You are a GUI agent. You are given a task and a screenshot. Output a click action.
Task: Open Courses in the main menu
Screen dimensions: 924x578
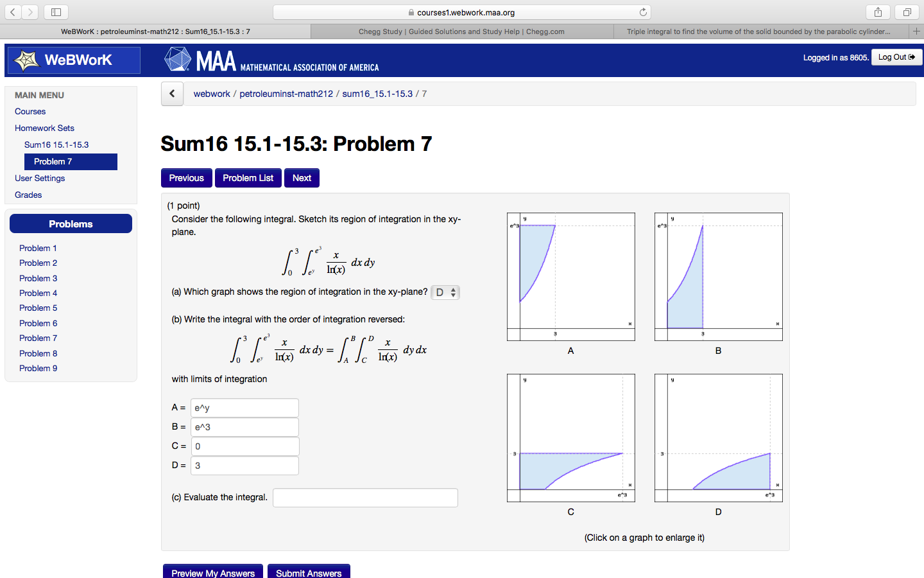coord(30,112)
